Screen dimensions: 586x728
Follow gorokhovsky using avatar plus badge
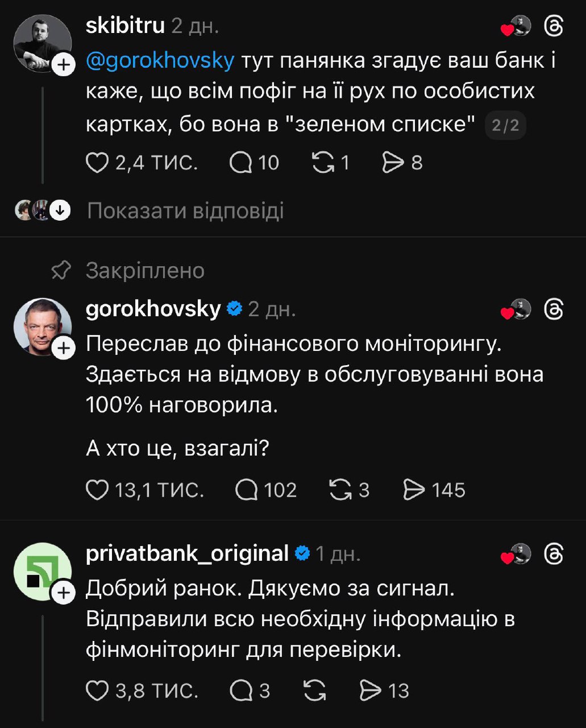[63, 347]
